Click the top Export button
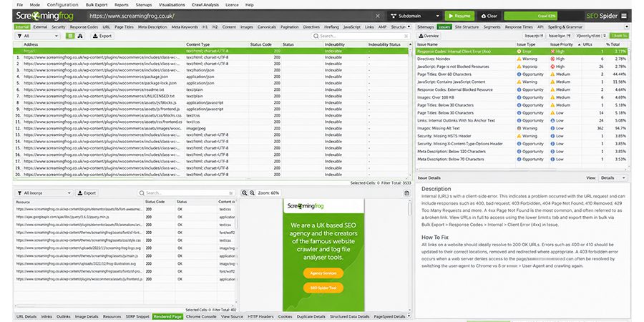Viewport: 644px width, 322px height. pyautogui.click(x=102, y=36)
